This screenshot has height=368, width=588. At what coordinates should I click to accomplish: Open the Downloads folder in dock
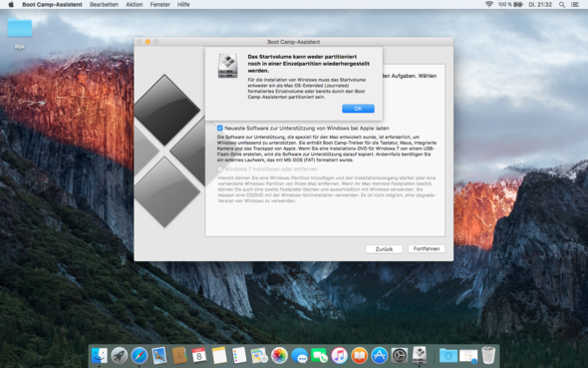(x=448, y=355)
